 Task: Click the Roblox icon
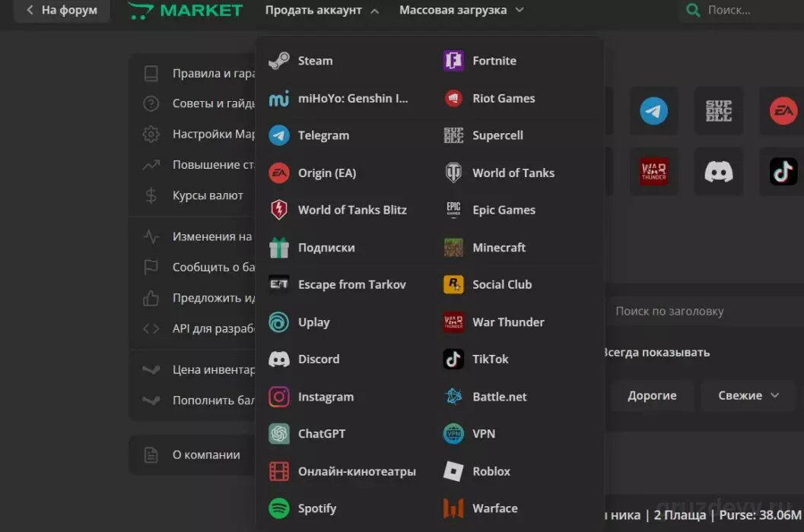(x=453, y=471)
